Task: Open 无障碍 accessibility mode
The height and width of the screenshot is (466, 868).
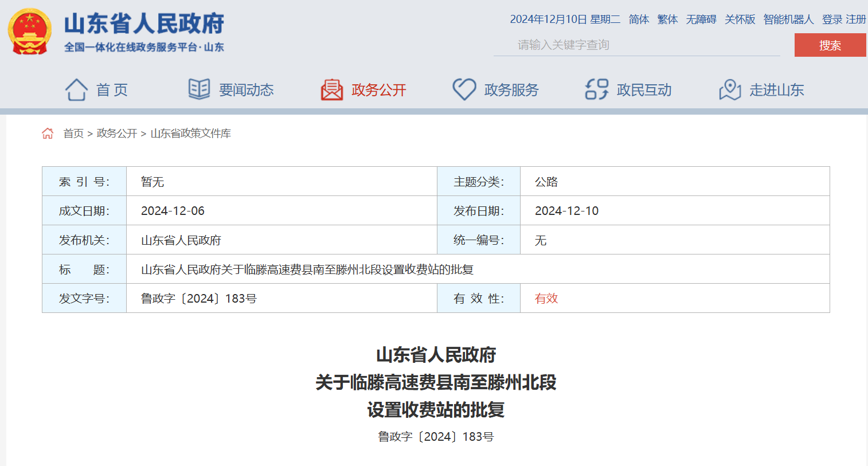Action: coord(701,19)
